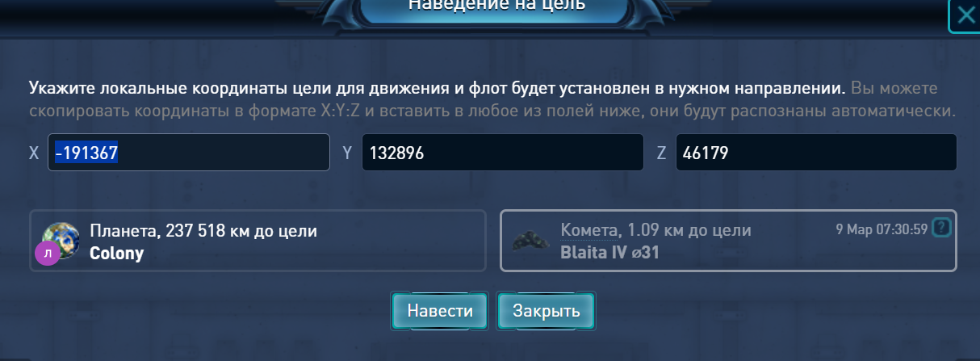Screen dimensions: 980x361
Task: Click the Z axis label
Action: pyautogui.click(x=661, y=153)
